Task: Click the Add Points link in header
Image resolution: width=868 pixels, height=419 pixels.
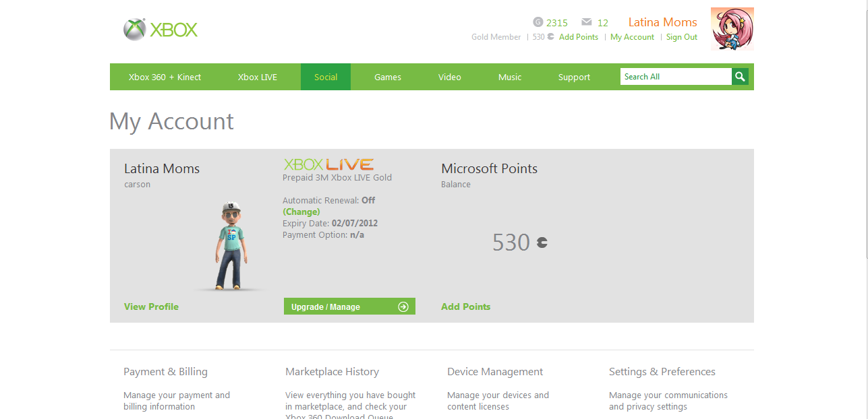Action: pyautogui.click(x=579, y=37)
